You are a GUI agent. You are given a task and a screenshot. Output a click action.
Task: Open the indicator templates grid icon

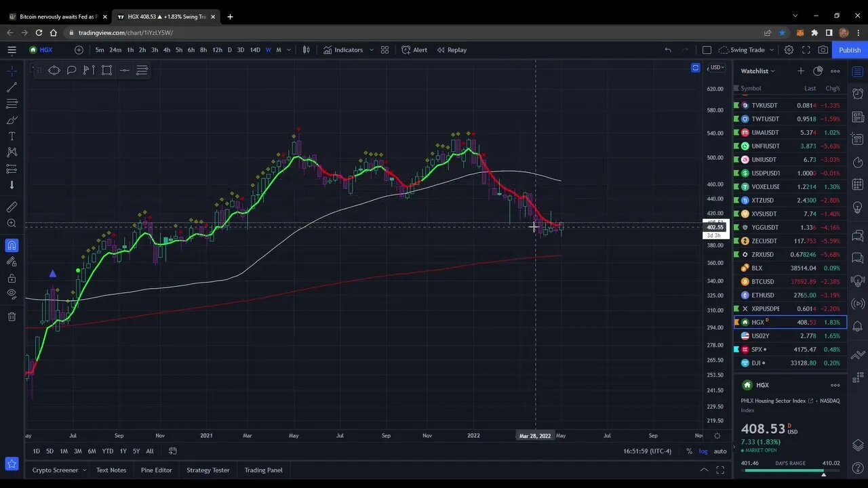click(384, 49)
